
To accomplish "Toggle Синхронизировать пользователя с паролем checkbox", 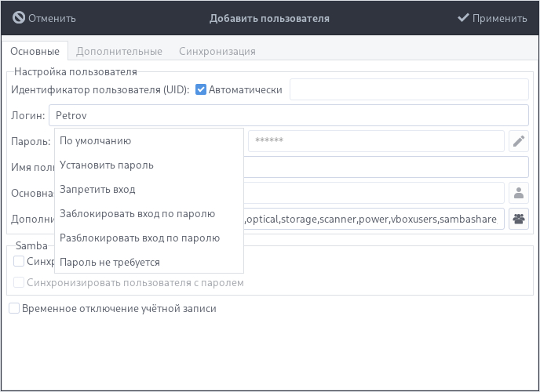I will coord(20,282).
